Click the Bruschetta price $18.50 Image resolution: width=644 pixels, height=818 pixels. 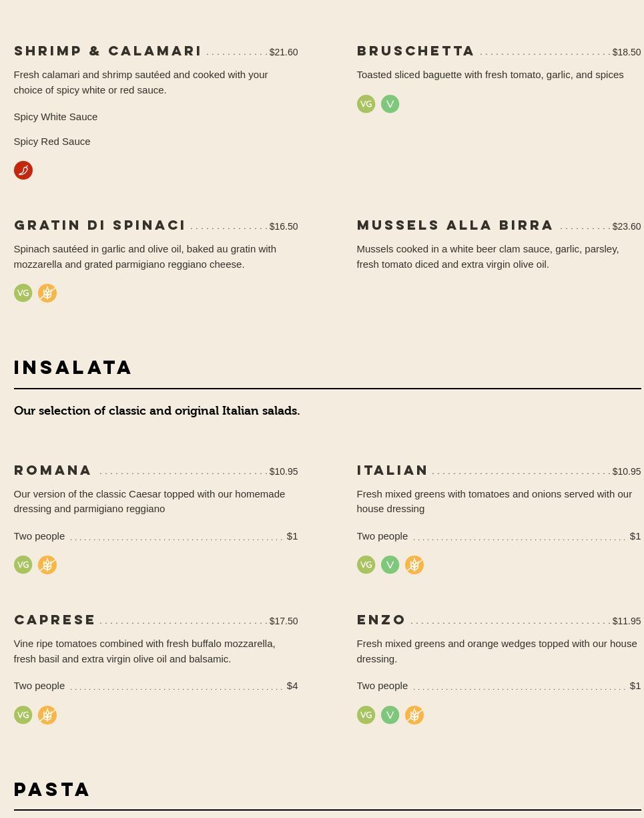coord(626,52)
